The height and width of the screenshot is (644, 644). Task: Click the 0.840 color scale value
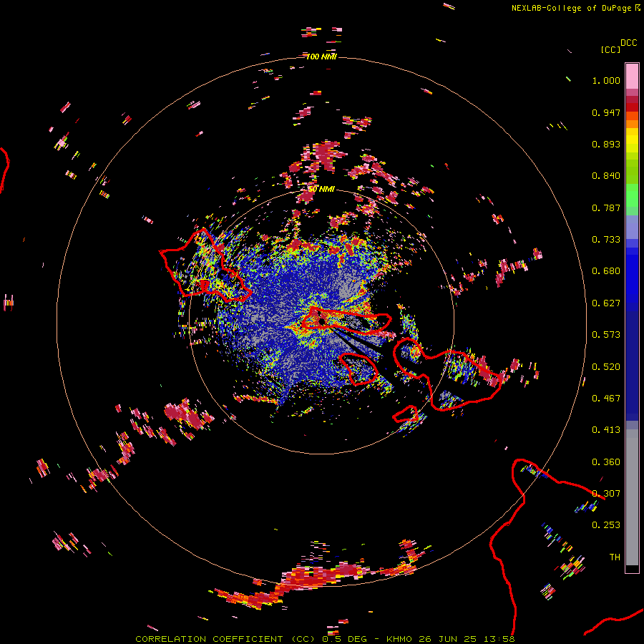click(x=606, y=176)
